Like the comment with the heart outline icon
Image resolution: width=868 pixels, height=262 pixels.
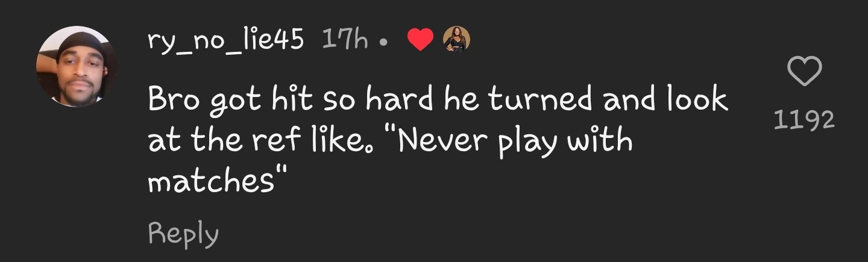coord(805,71)
